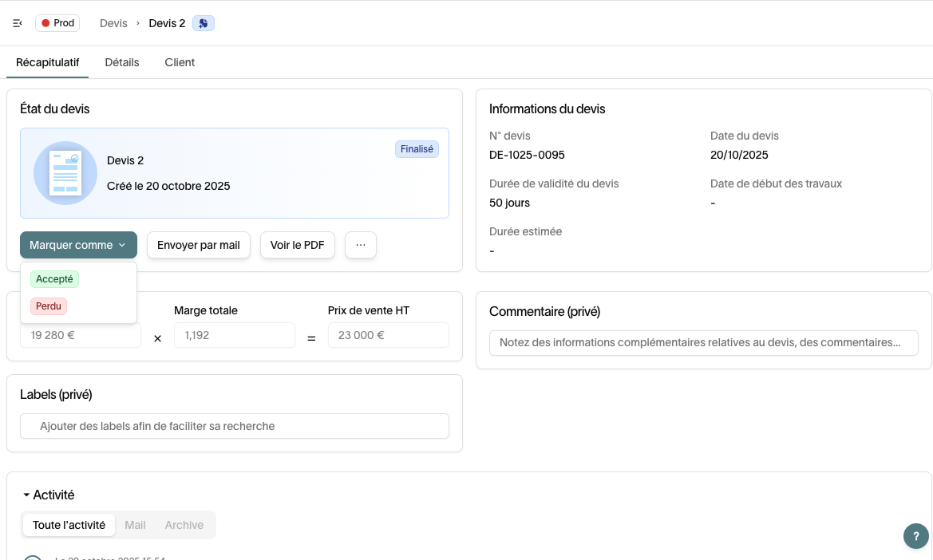Open the help question mark button

point(915,536)
